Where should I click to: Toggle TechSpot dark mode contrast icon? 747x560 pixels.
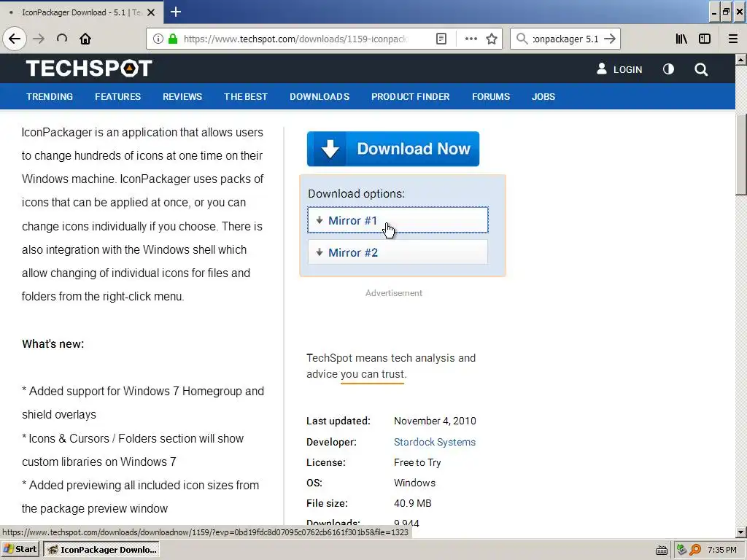click(x=668, y=69)
